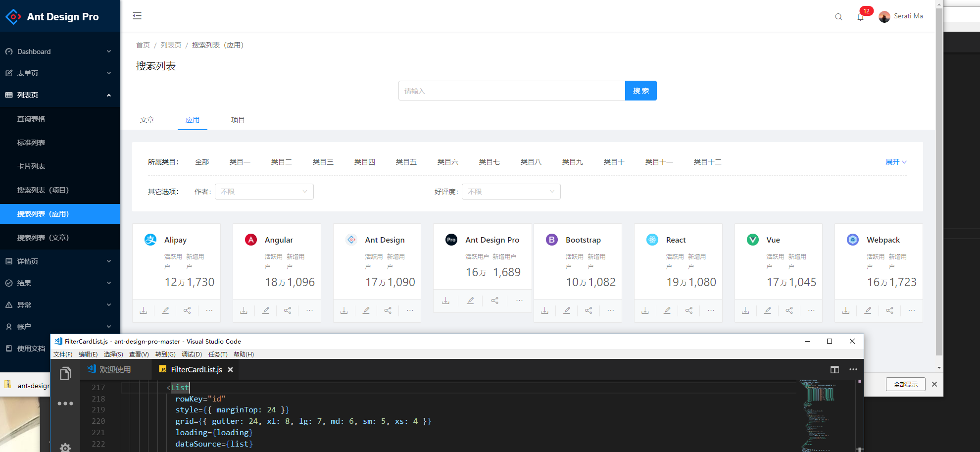Expand the Dashboard sidebar menu

coord(60,51)
